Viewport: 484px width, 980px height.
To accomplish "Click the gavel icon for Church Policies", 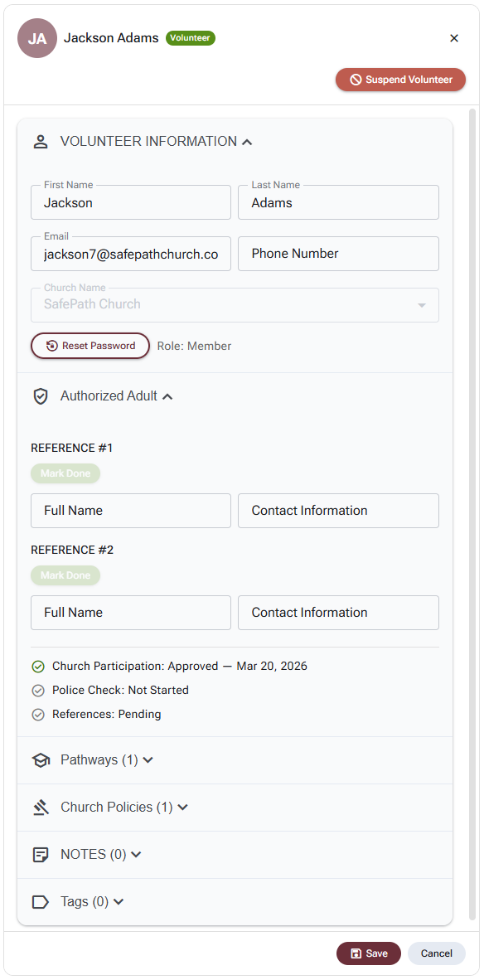I will click(x=41, y=808).
